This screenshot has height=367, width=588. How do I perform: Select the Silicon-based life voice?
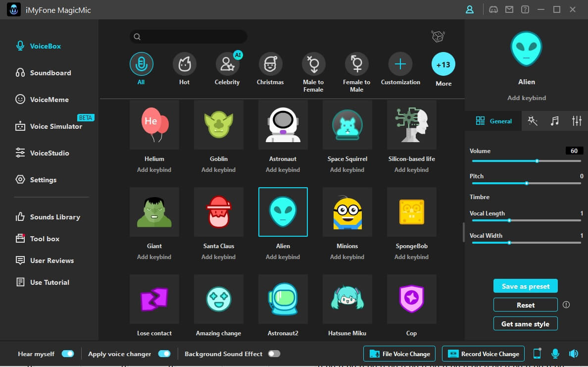[412, 125]
